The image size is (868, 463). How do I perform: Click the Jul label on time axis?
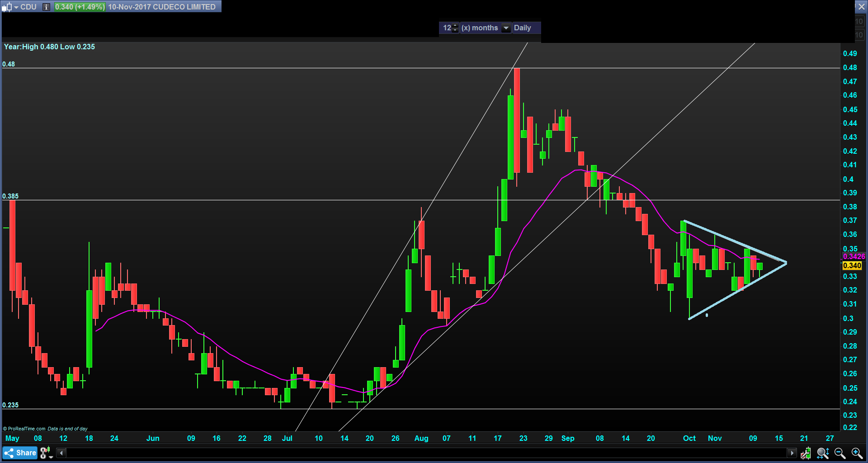[x=287, y=438]
